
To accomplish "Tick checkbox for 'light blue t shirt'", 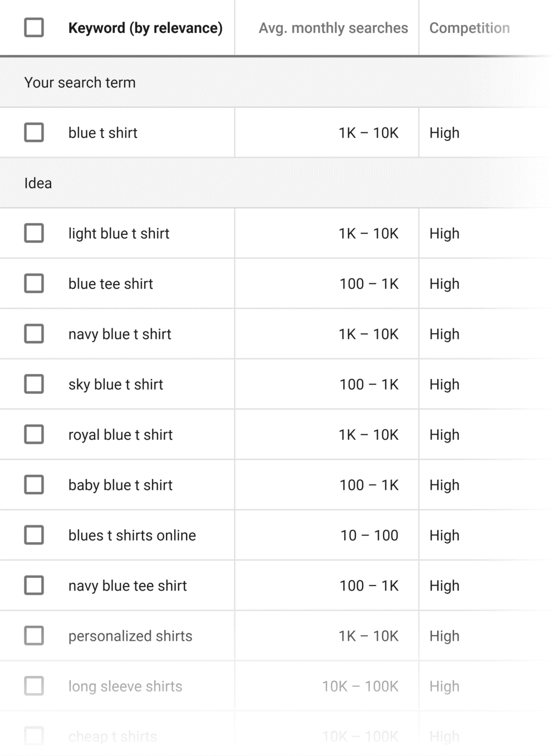I will coord(34,233).
